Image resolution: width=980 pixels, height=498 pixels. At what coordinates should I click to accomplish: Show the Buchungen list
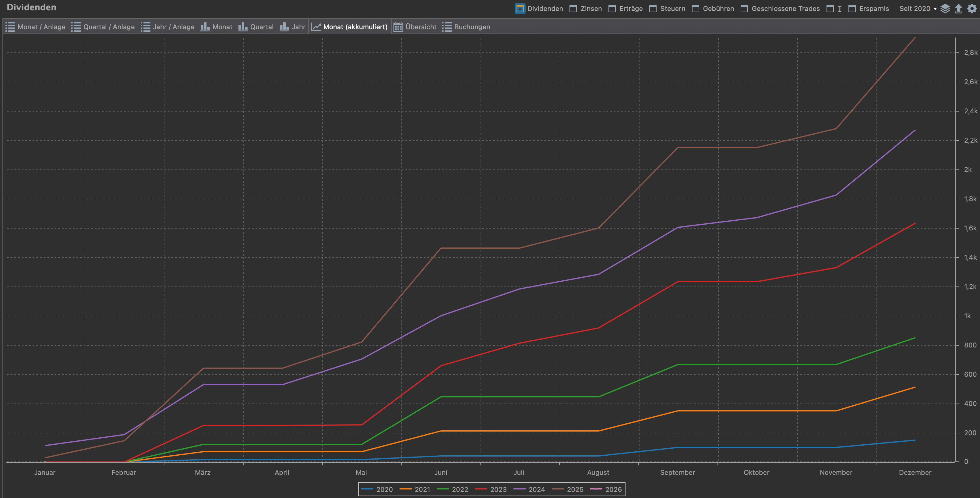[x=466, y=27]
